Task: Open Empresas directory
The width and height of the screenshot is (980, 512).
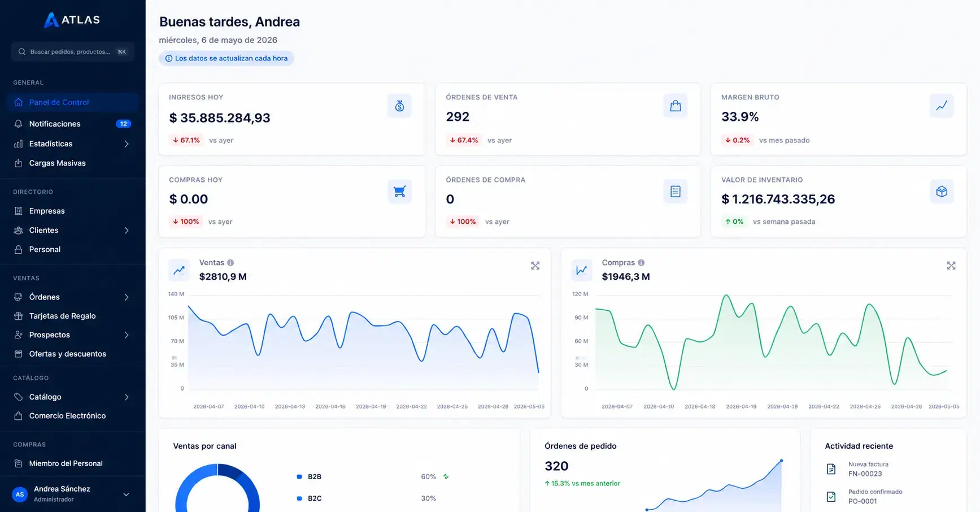Action: click(x=73, y=211)
